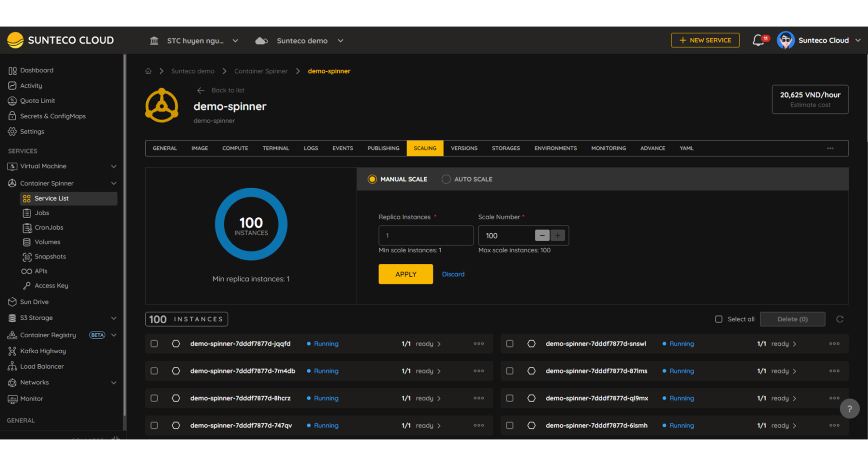
Task: Open Secrets & ConfigMaps lock icon
Action: pyautogui.click(x=13, y=116)
